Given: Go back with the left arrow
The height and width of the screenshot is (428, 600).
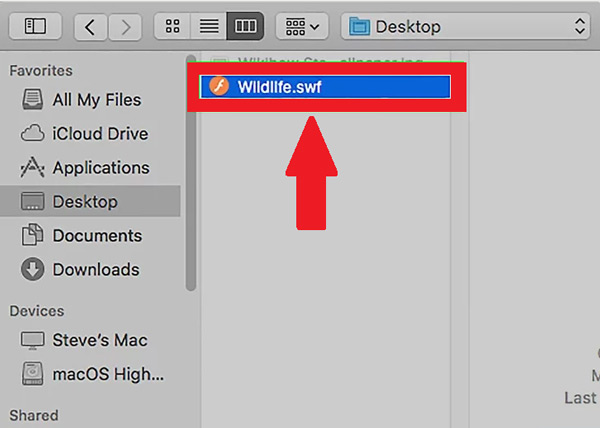Looking at the screenshot, I should (x=90, y=27).
